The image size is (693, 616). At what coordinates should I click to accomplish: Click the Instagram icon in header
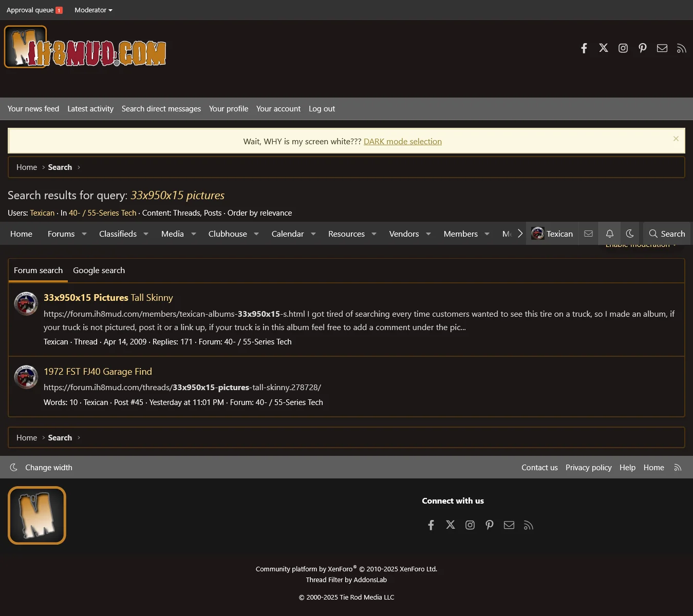point(623,48)
